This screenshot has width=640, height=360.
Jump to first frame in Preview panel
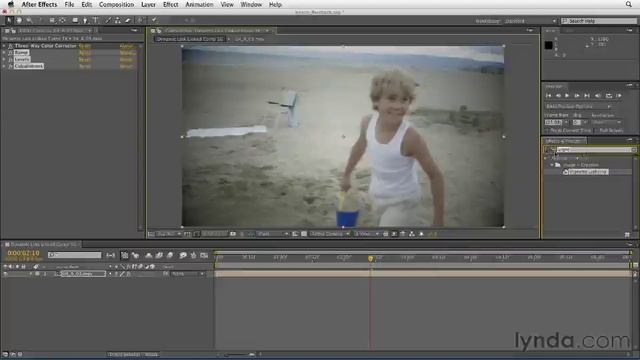[x=548, y=96]
